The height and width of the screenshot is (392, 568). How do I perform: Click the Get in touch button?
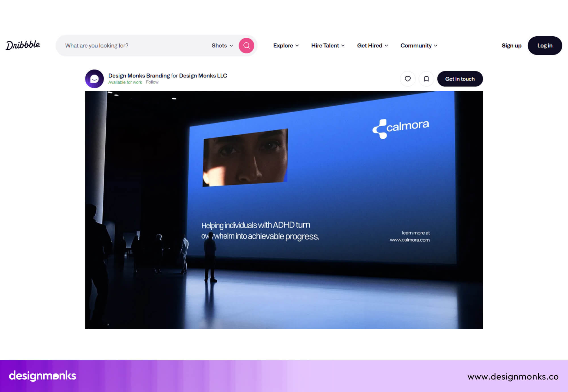pyautogui.click(x=460, y=79)
